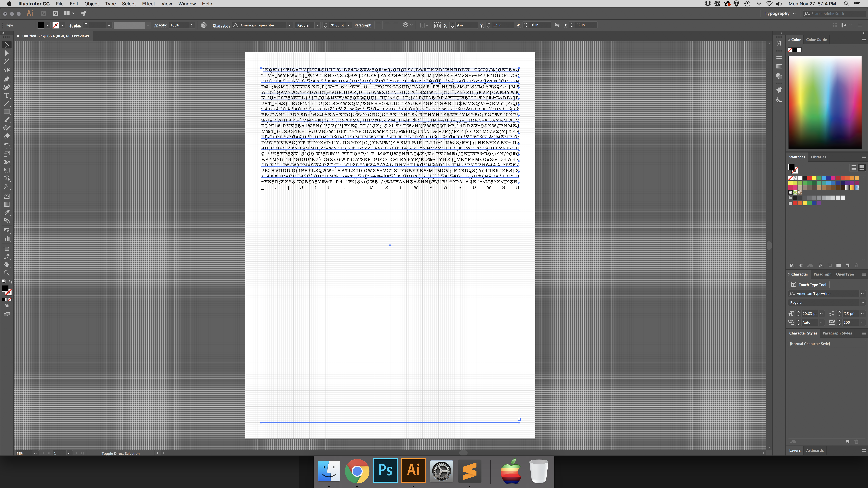The width and height of the screenshot is (868, 488).
Task: Open kerning Auto dropdown
Action: click(821, 322)
